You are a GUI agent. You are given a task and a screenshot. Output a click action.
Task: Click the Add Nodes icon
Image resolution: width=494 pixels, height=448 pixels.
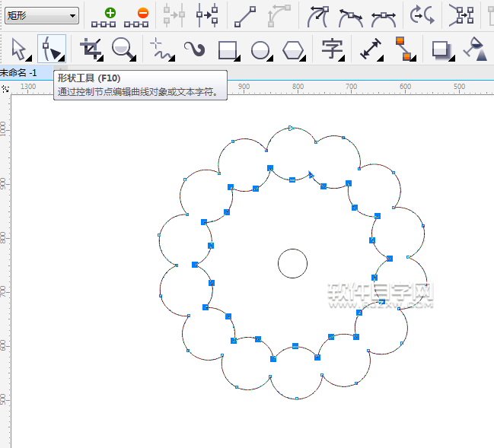tap(104, 17)
